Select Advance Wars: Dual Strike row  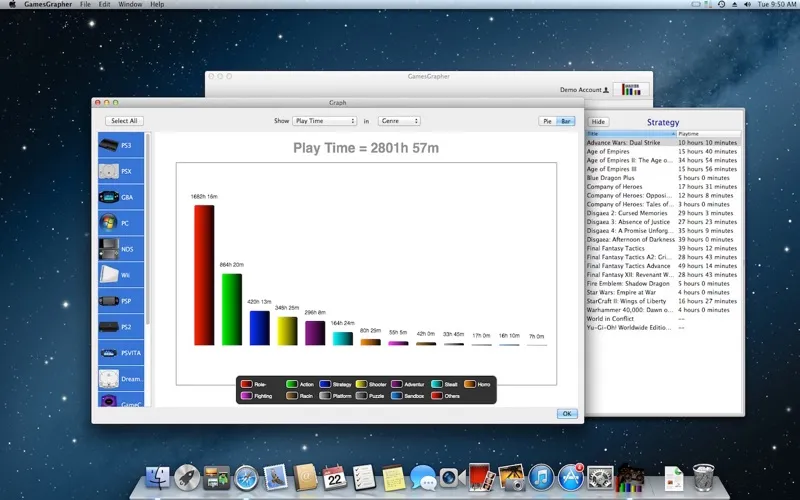point(663,142)
